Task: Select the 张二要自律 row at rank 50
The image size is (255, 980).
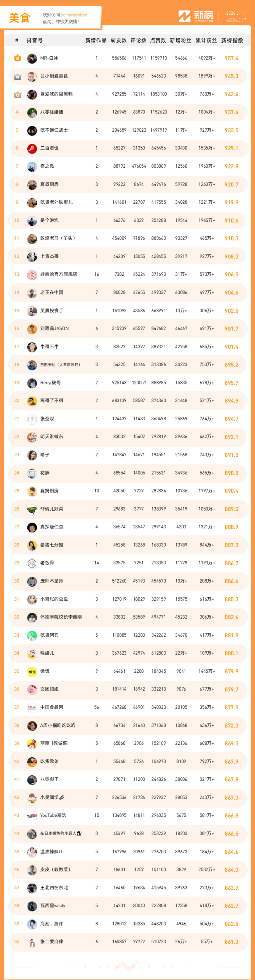Action: pyautogui.click(x=128, y=942)
